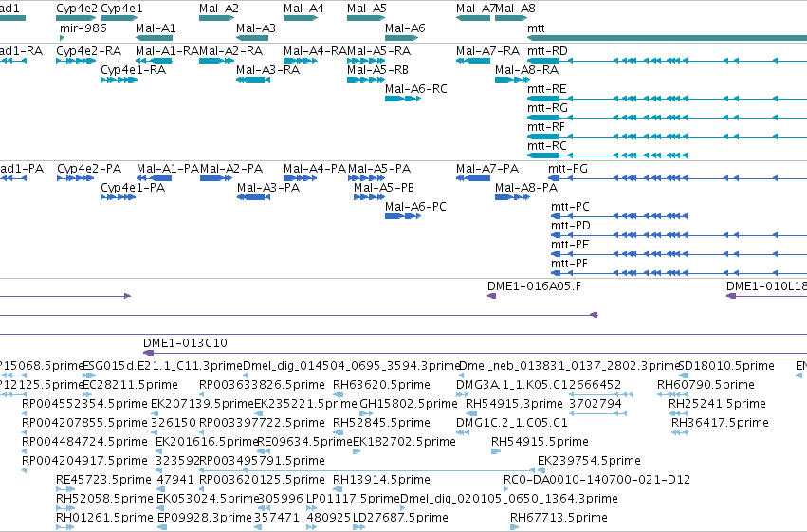This screenshot has width=807, height=532.
Task: Select RC0-DA0010-140700-021-D12 EST label
Action: [597, 480]
